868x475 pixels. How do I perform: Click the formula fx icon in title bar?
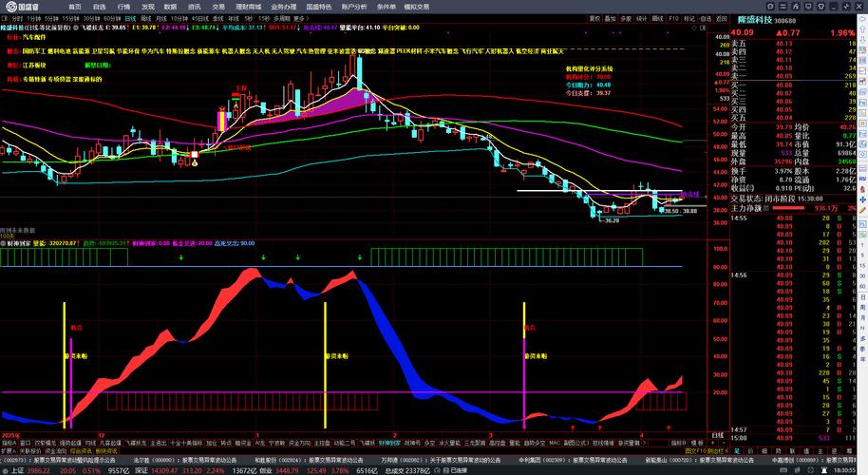[796, 6]
